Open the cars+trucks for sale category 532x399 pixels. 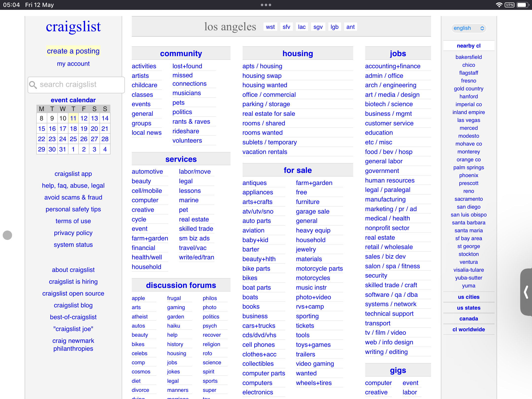coord(259,326)
